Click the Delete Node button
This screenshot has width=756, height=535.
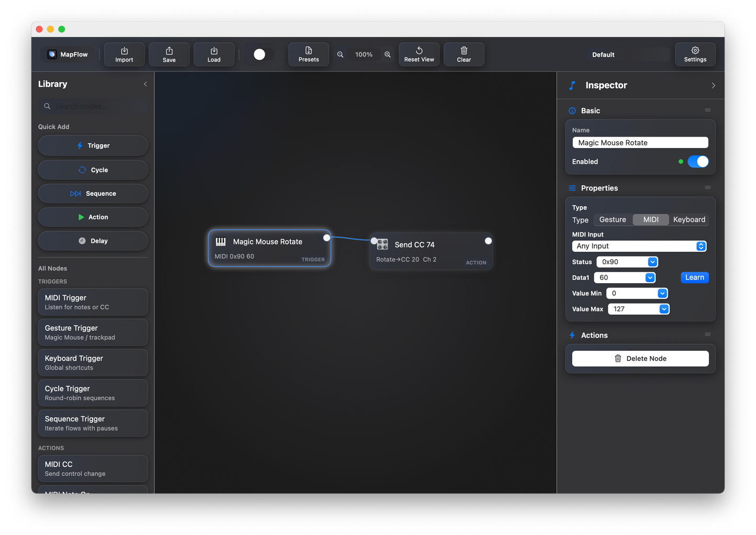[x=640, y=358]
